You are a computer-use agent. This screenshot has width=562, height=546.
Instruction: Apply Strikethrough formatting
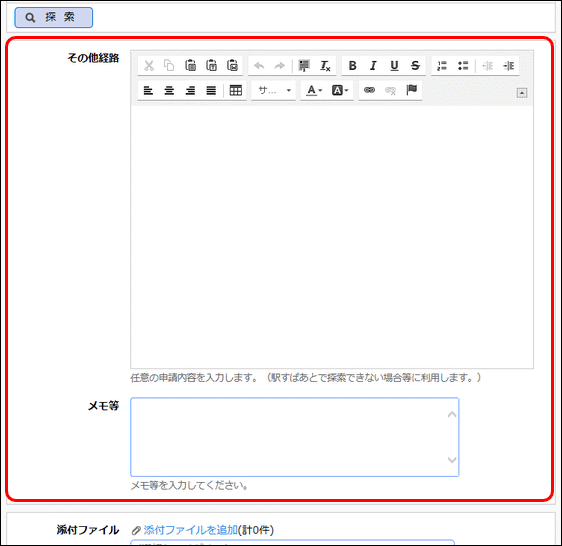(x=415, y=66)
